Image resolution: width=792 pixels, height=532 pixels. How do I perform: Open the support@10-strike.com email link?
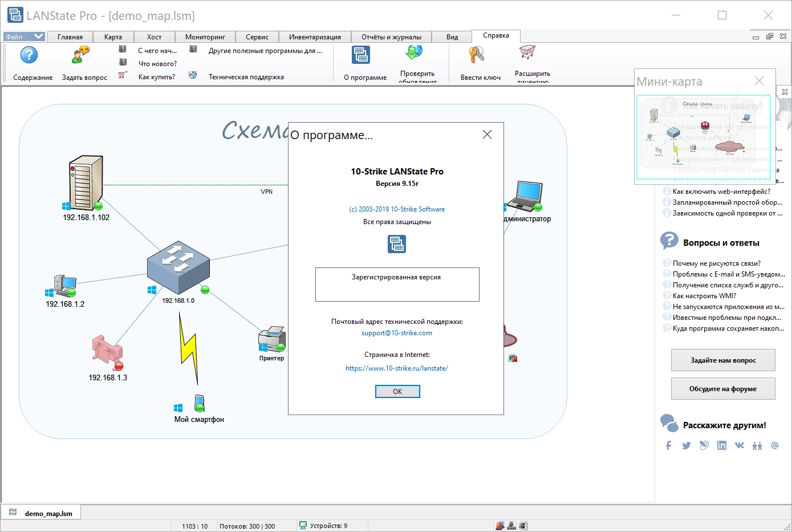click(397, 333)
